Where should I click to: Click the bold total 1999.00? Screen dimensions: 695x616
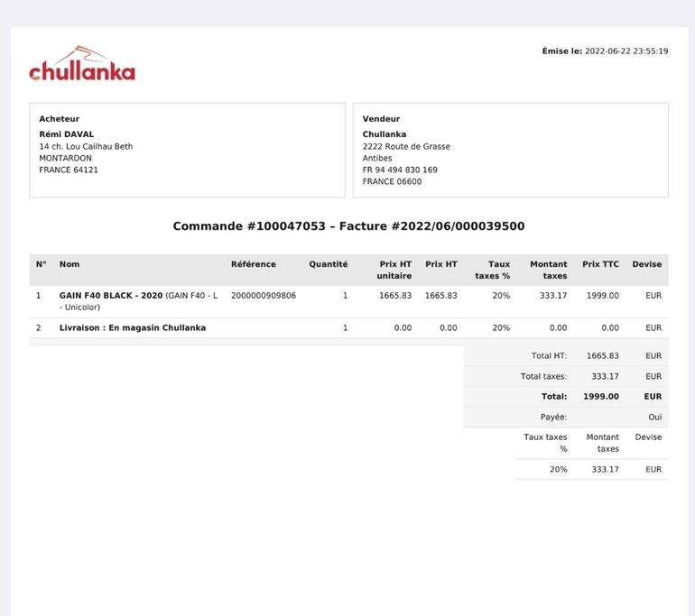601,396
